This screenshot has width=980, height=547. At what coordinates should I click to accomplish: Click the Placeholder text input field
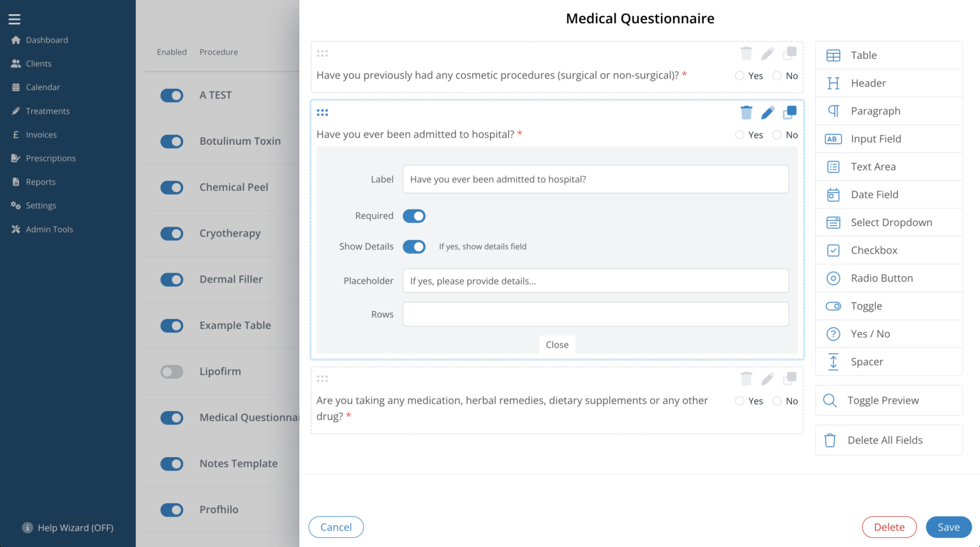coord(595,281)
